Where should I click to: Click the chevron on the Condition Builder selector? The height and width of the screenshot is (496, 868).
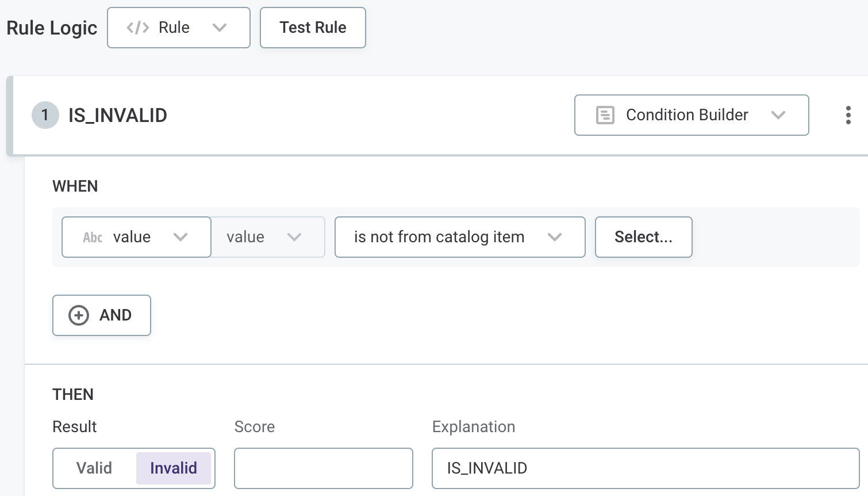[x=779, y=115]
